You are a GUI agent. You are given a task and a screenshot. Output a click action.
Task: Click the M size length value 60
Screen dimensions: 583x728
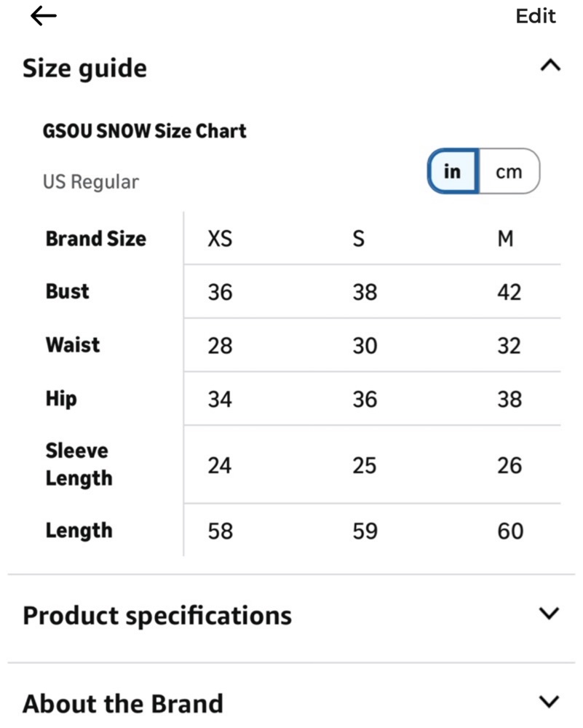[x=510, y=531]
